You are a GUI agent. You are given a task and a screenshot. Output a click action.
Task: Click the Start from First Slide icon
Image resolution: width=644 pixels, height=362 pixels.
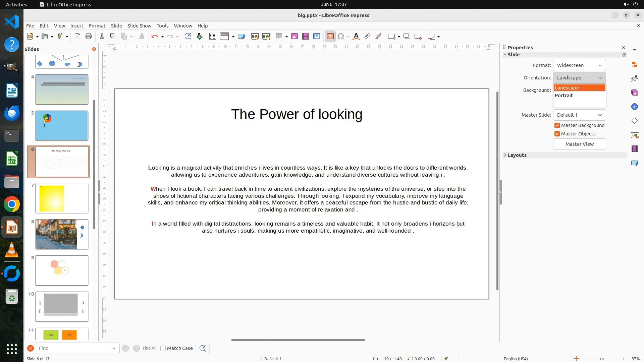tap(255, 37)
